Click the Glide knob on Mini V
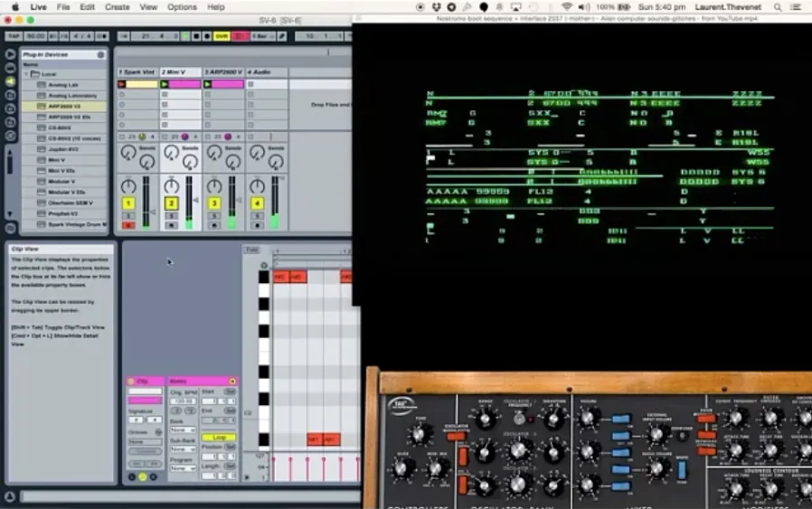 pos(401,469)
